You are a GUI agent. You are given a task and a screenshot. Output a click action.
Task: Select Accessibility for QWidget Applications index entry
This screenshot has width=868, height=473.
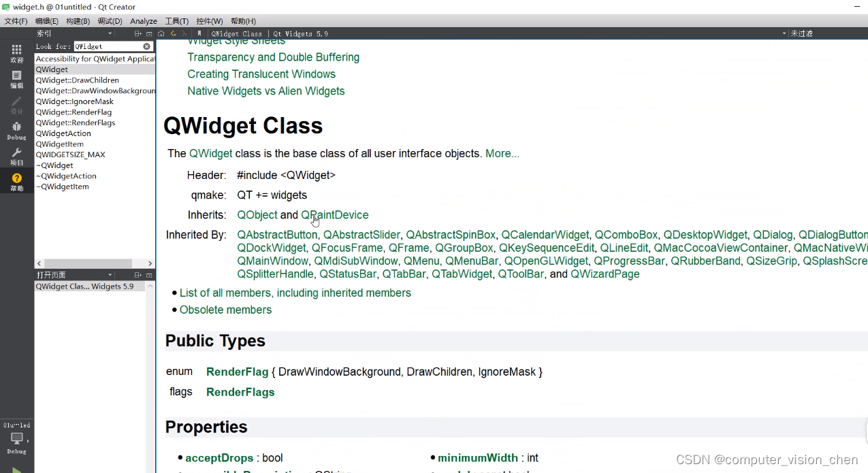pos(95,59)
